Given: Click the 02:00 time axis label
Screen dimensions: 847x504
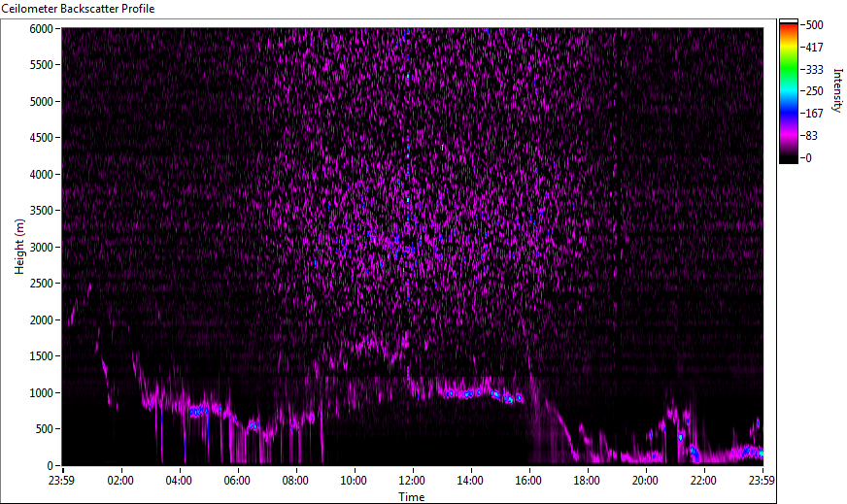Looking at the screenshot, I should 119,481.
